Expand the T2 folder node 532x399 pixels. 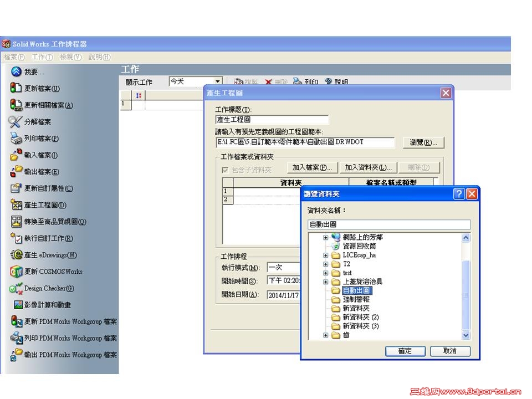[x=325, y=264]
